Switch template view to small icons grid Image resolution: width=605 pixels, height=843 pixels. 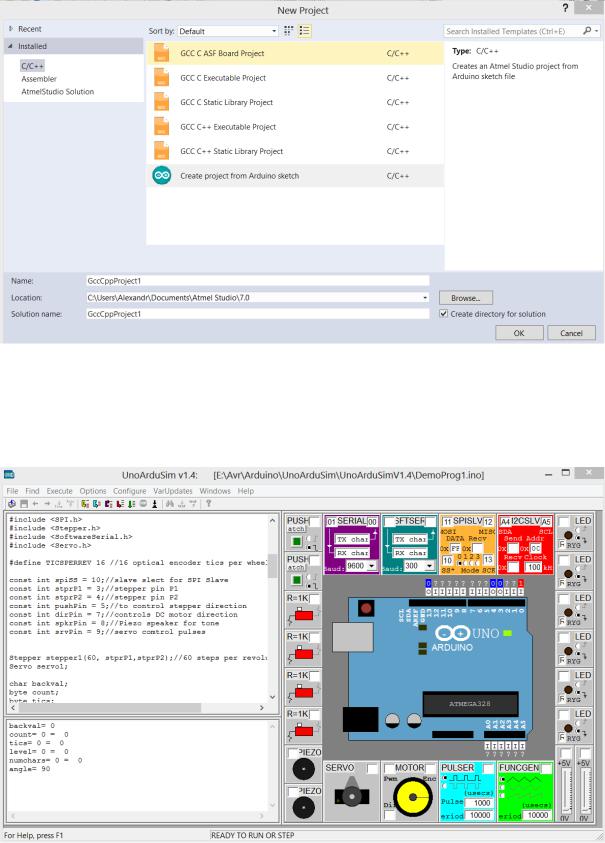tap(289, 31)
